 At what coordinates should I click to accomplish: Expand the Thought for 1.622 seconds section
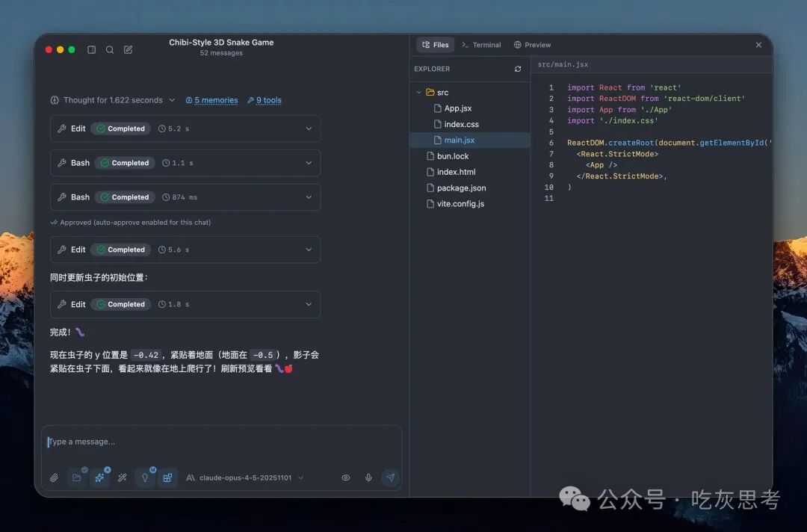click(113, 100)
